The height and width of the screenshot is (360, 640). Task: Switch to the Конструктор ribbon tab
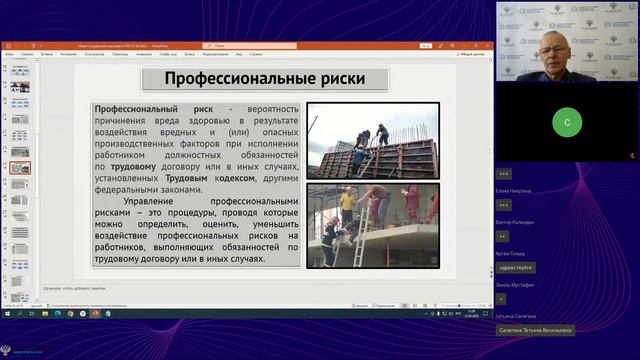94,54
